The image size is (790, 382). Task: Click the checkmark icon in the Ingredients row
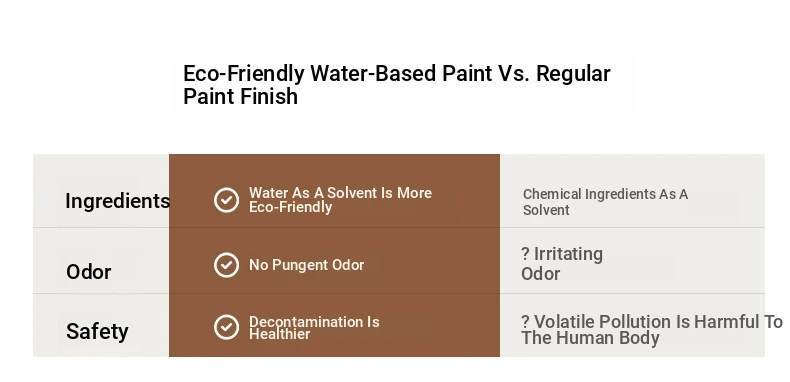[x=226, y=200]
